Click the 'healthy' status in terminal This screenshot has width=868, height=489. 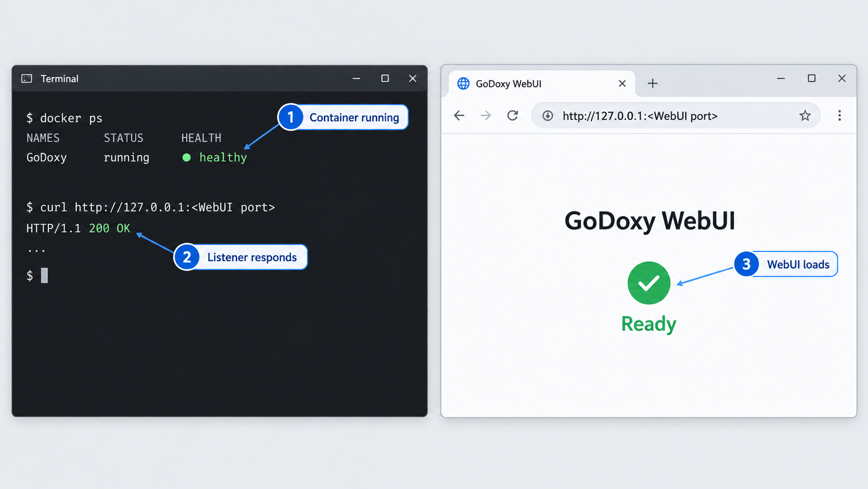(223, 157)
